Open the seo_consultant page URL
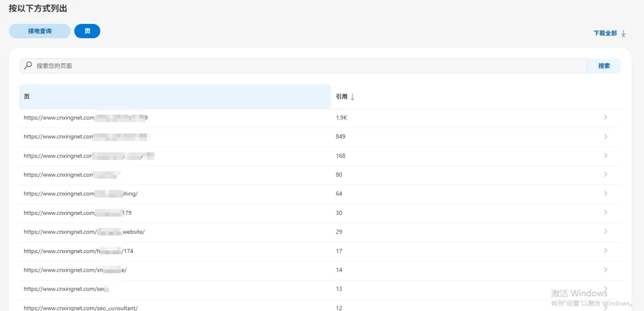Screen dimensions: 644x311 click(80, 308)
